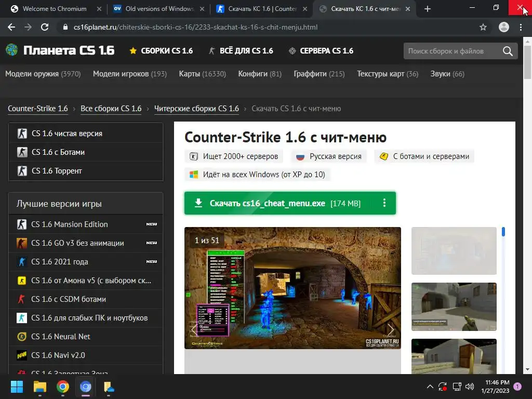Click the yellow CS 1.6 от Амона icon
This screenshot has width=532, height=399.
(x=22, y=280)
